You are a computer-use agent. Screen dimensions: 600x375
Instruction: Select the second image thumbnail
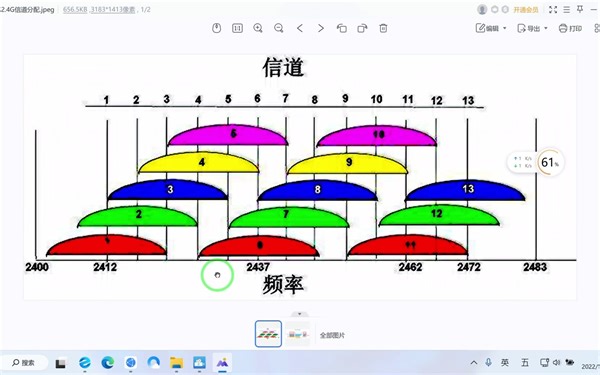pos(298,334)
